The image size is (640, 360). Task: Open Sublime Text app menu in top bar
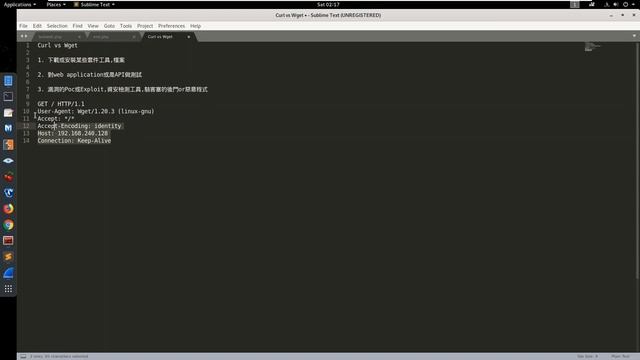click(94, 4)
